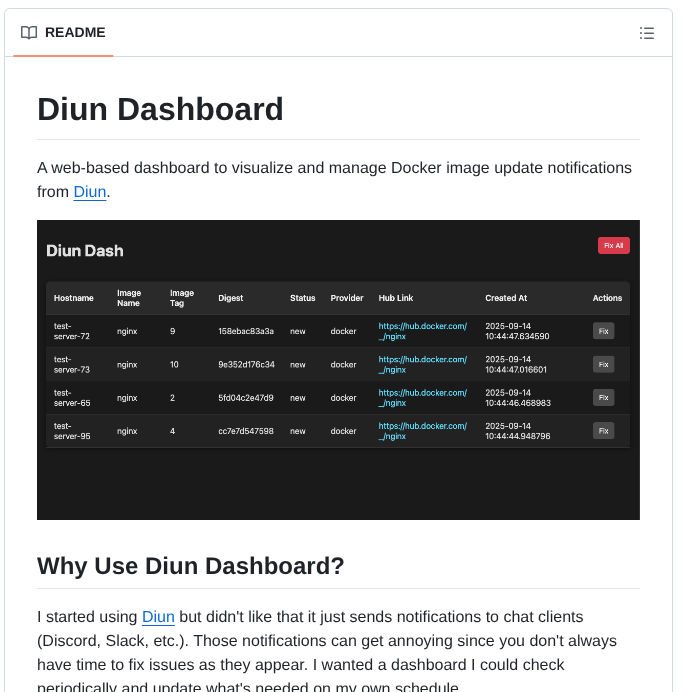The height and width of the screenshot is (692, 686).
Task: Open the nginx hub link in test-server-73 row
Action: pyautogui.click(x=422, y=365)
